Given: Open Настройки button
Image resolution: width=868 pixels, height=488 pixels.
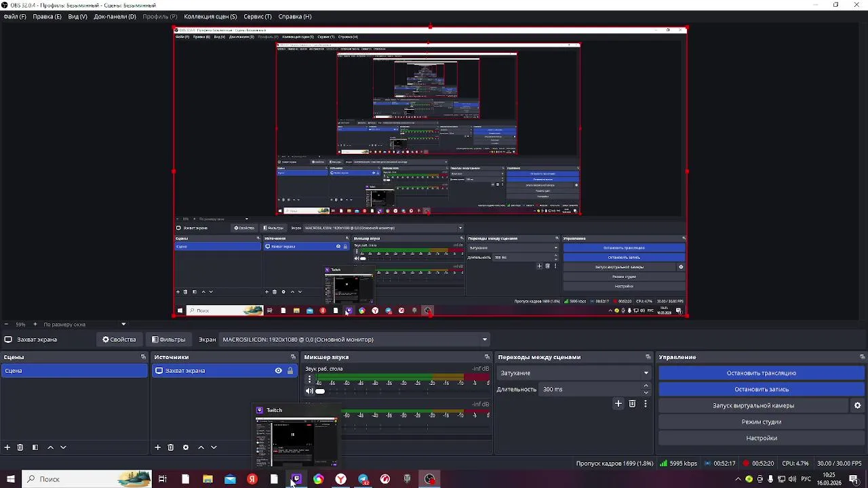Looking at the screenshot, I should click(x=762, y=438).
